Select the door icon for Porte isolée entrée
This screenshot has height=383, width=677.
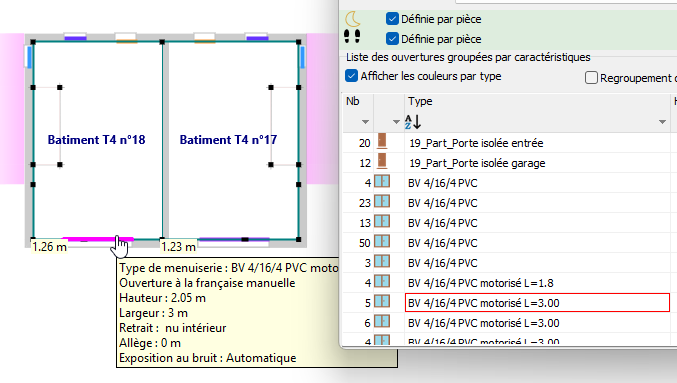[382, 142]
